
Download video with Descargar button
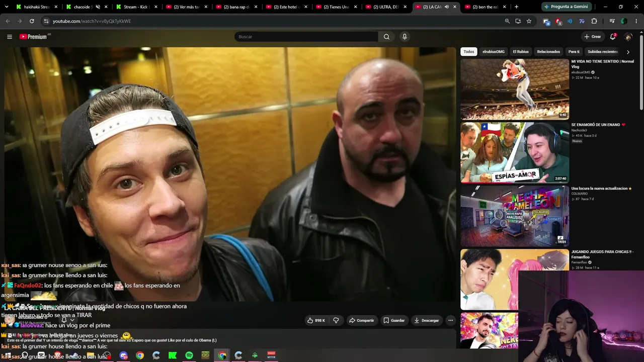click(x=427, y=320)
